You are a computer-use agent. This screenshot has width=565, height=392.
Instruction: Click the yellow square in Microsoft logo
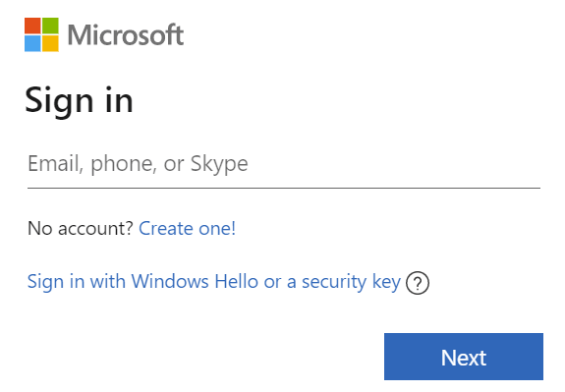click(50, 43)
